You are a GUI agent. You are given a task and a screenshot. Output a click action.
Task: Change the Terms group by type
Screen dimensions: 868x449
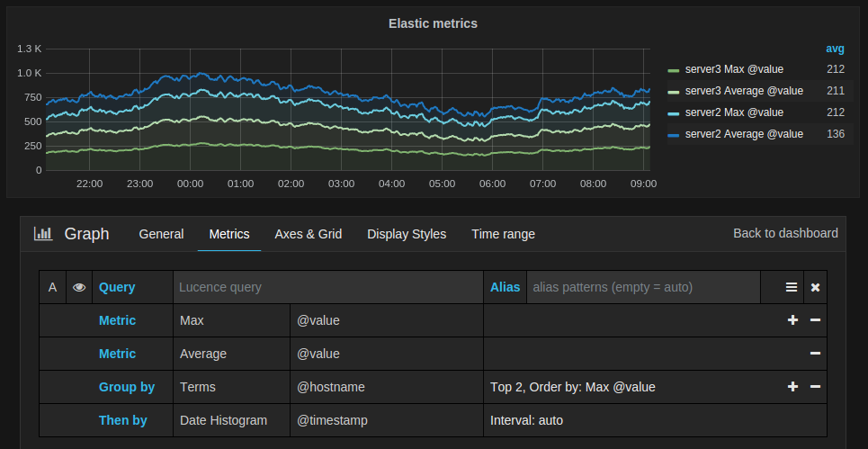(198, 387)
